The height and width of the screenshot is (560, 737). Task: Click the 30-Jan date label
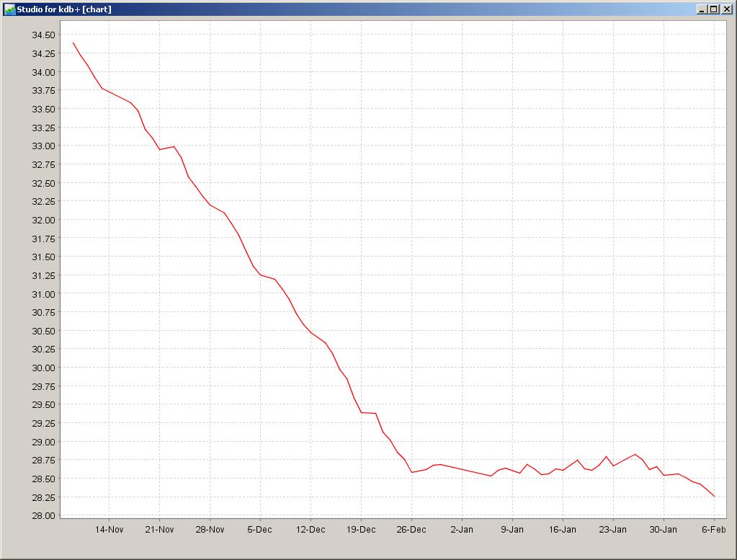[x=664, y=530]
